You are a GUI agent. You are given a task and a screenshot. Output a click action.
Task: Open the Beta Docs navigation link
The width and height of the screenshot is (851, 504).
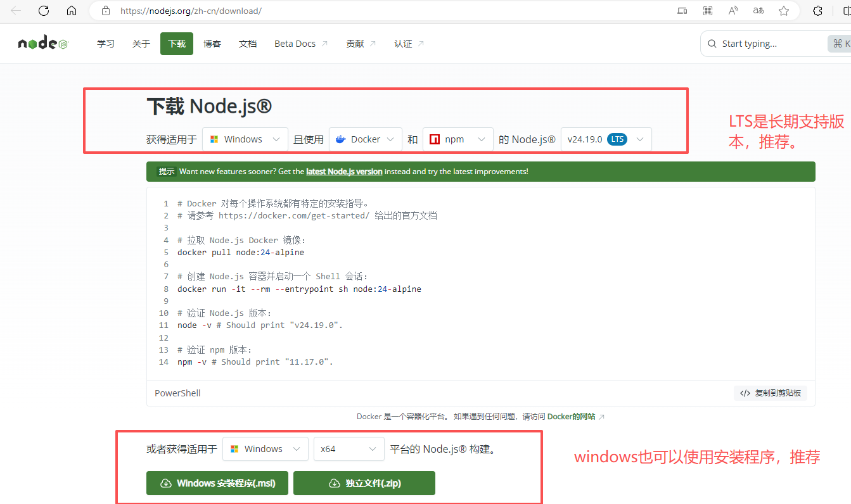click(x=301, y=44)
